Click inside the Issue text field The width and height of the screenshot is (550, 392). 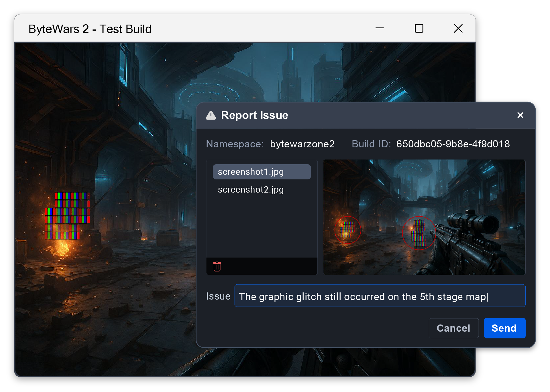380,296
